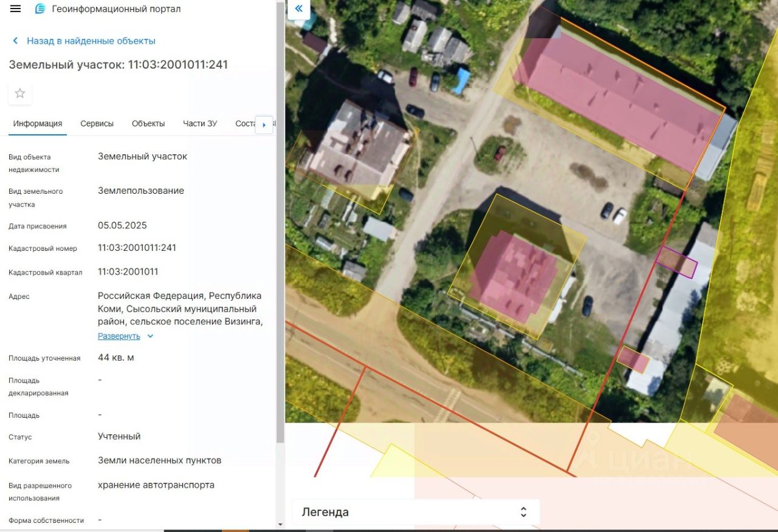This screenshot has width=778, height=532.
Task: Click the Адрес field label
Action: coord(19,296)
